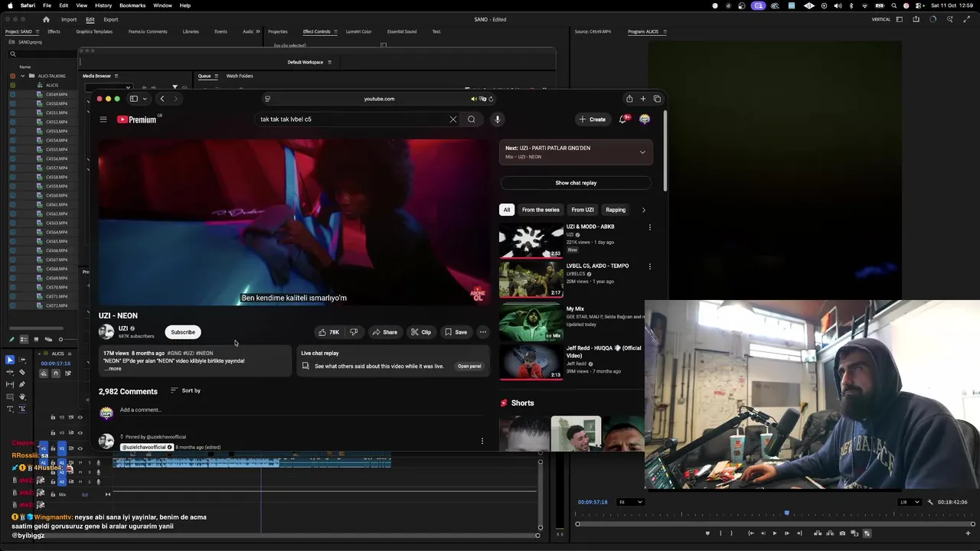
Task: Open YouTube notifications bell
Action: point(623,119)
